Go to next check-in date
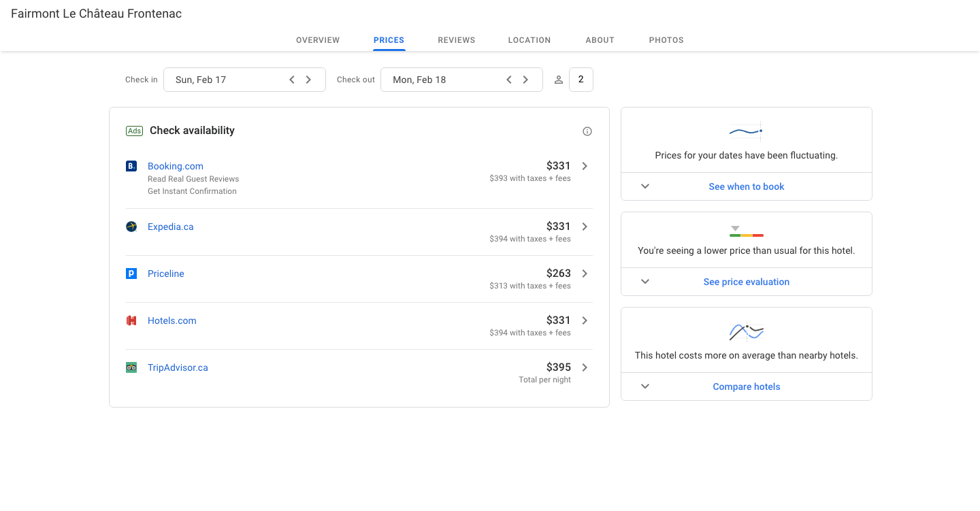The width and height of the screenshot is (980, 511). pos(308,80)
